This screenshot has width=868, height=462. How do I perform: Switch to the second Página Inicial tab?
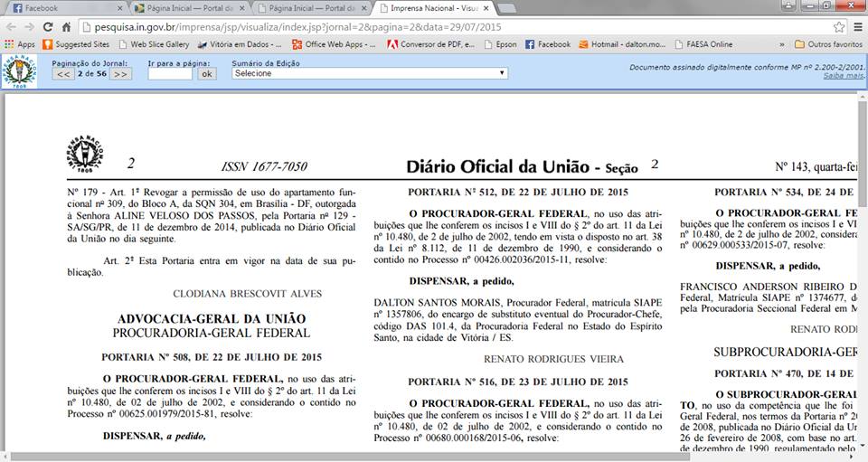(x=300, y=8)
